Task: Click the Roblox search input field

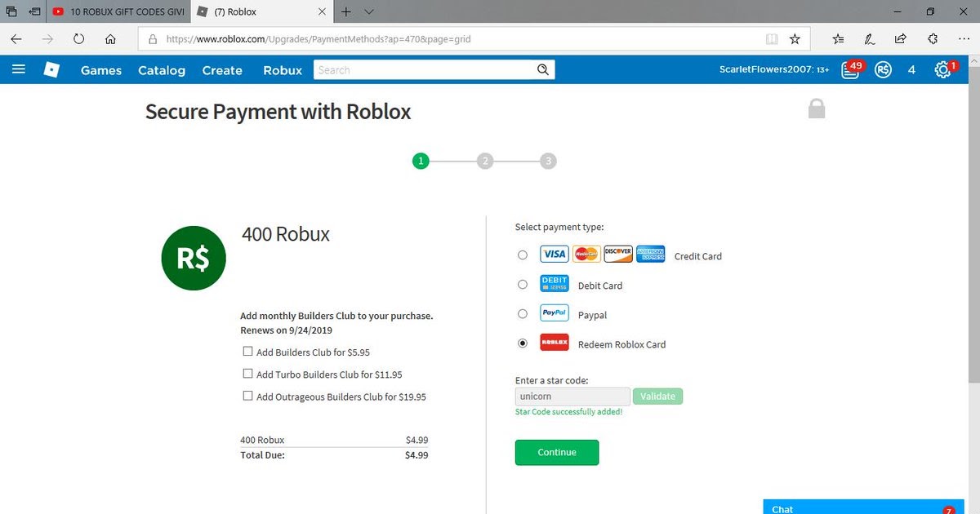Action: coord(425,70)
